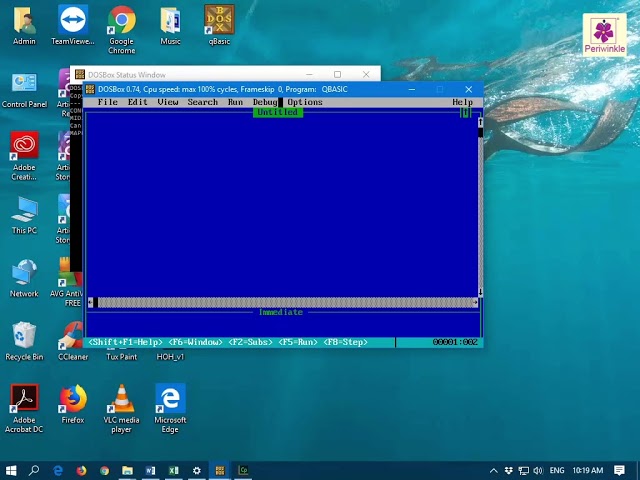Select the Network desktop icon

click(x=24, y=278)
